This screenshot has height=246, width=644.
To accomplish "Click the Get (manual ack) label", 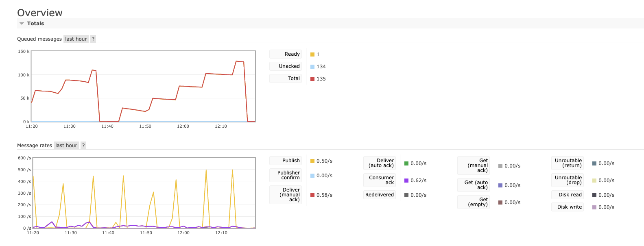I will tap(474, 165).
